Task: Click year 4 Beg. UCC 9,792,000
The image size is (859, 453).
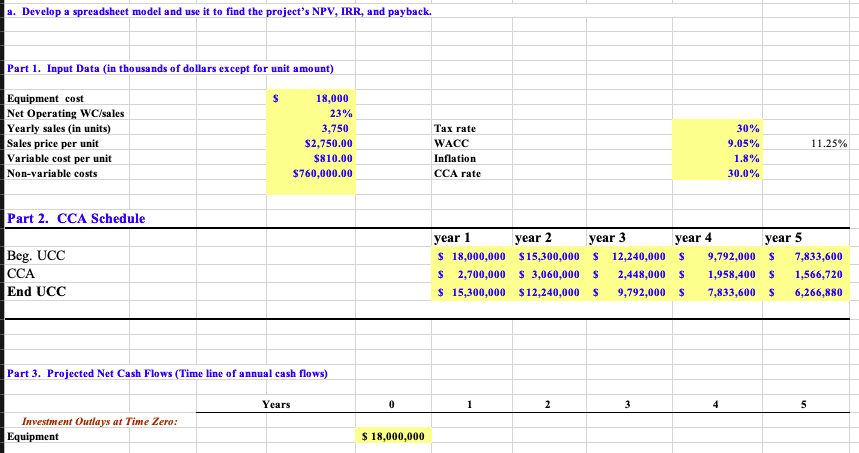Action: (718, 256)
